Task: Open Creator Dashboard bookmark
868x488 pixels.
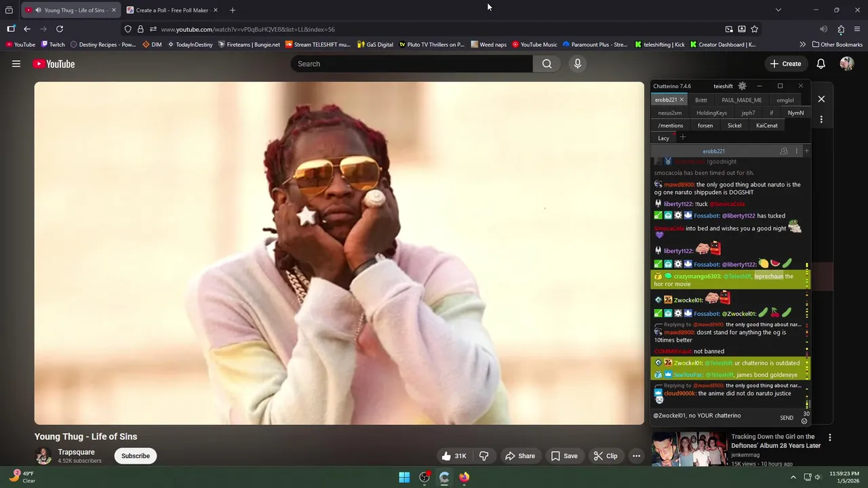Action: point(722,45)
